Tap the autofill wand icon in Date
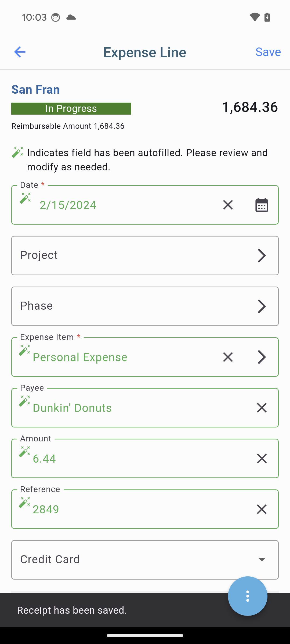The image size is (290, 644). coord(25,198)
